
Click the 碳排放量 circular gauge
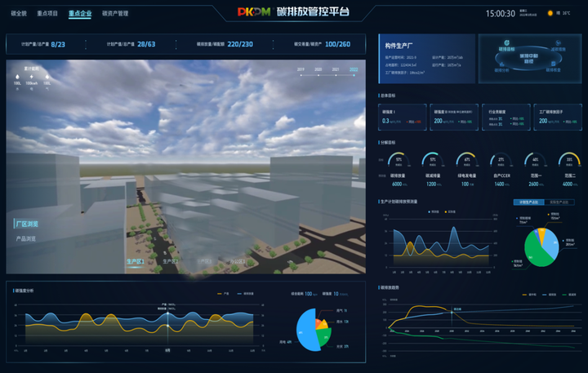397,160
